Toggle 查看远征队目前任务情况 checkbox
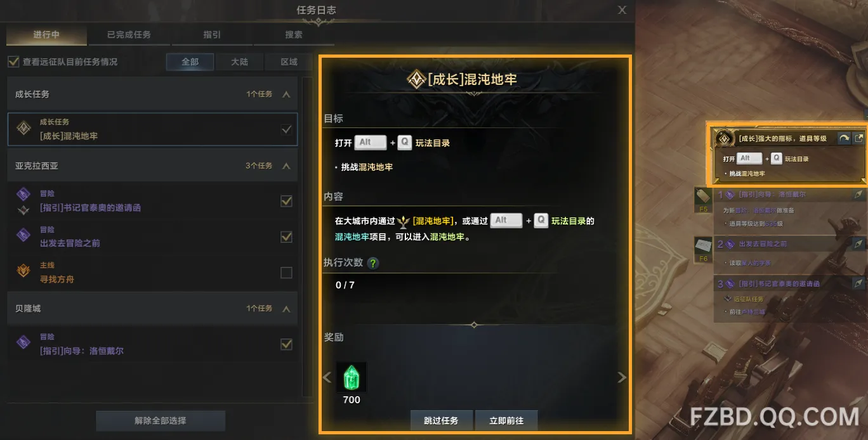The width and height of the screenshot is (868, 440). click(x=13, y=61)
